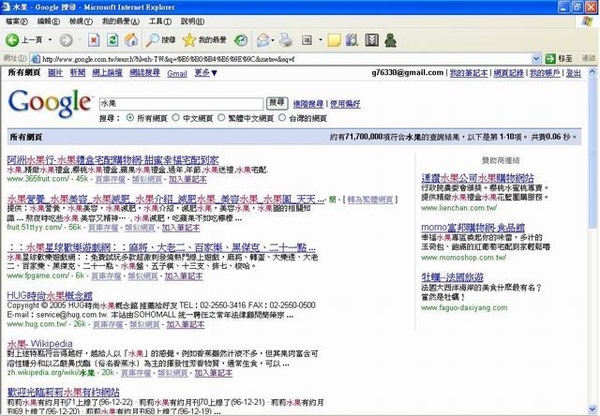Click the 連結 Links toolbar label
This screenshot has height=416, width=600.
pos(589,58)
